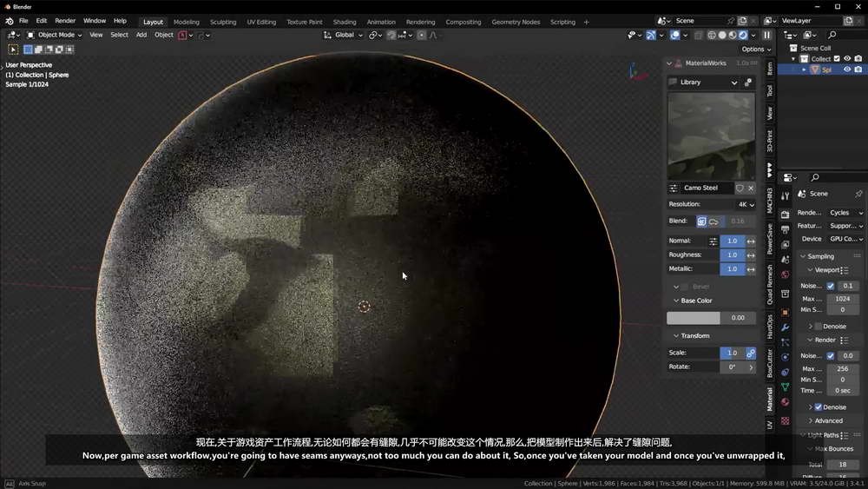Favorite the Camo Steel material
868x489 pixels.
[740, 188]
